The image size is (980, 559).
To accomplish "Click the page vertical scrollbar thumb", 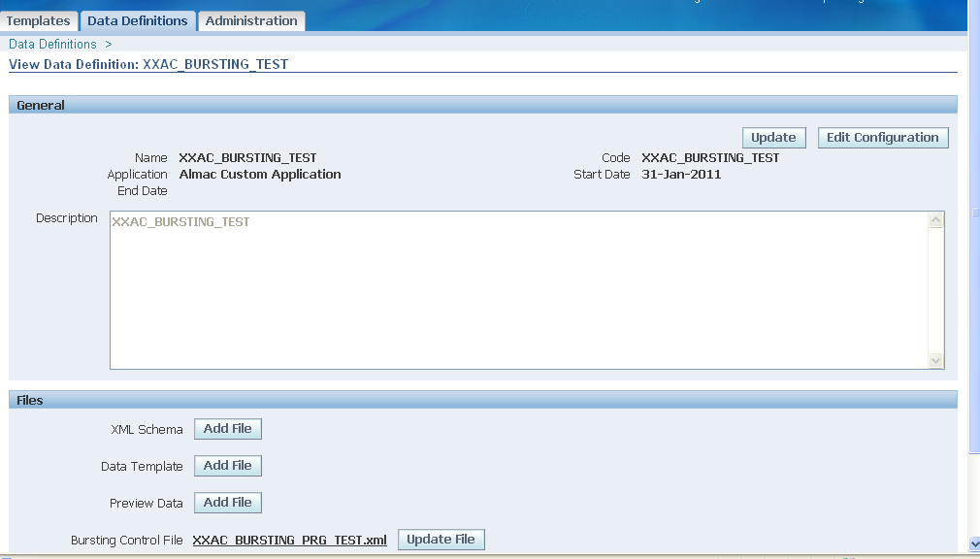I will 974,225.
